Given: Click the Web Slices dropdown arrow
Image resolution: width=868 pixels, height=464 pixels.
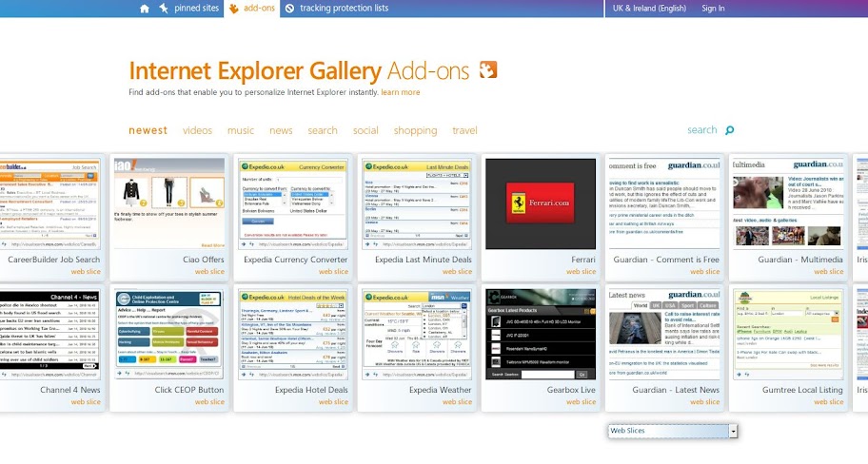Looking at the screenshot, I should point(733,431).
